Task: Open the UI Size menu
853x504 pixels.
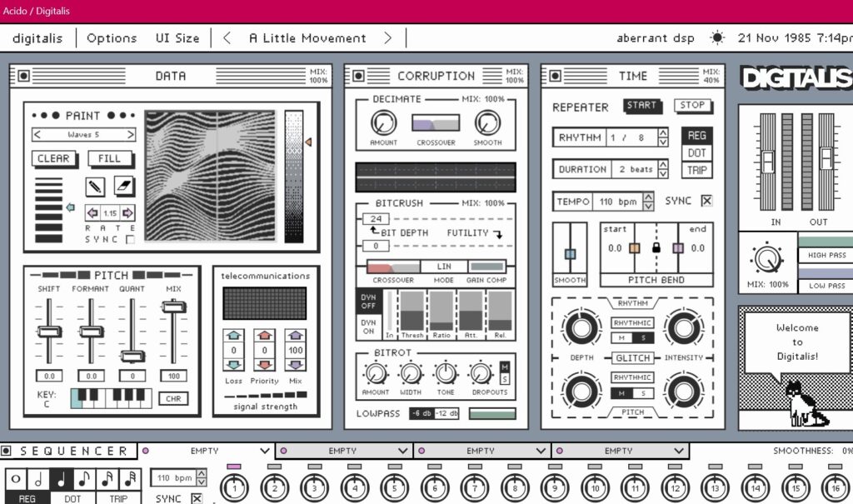Action: click(177, 38)
